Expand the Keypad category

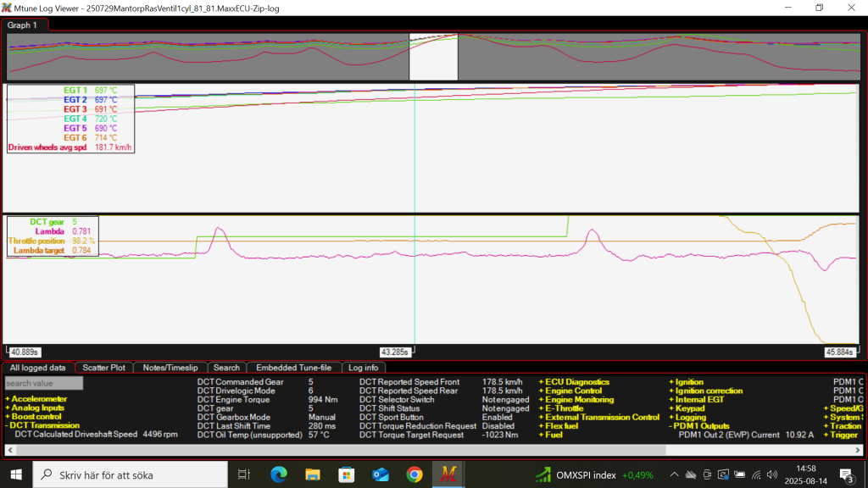point(687,408)
